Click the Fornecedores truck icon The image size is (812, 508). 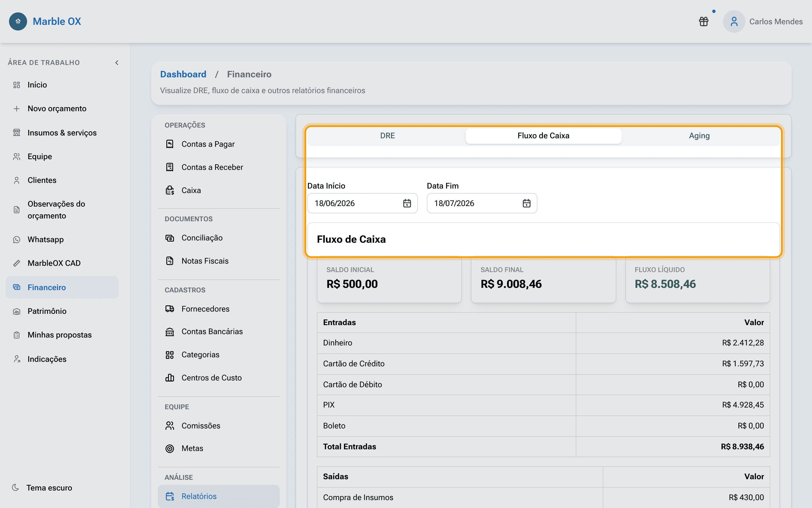(x=170, y=309)
